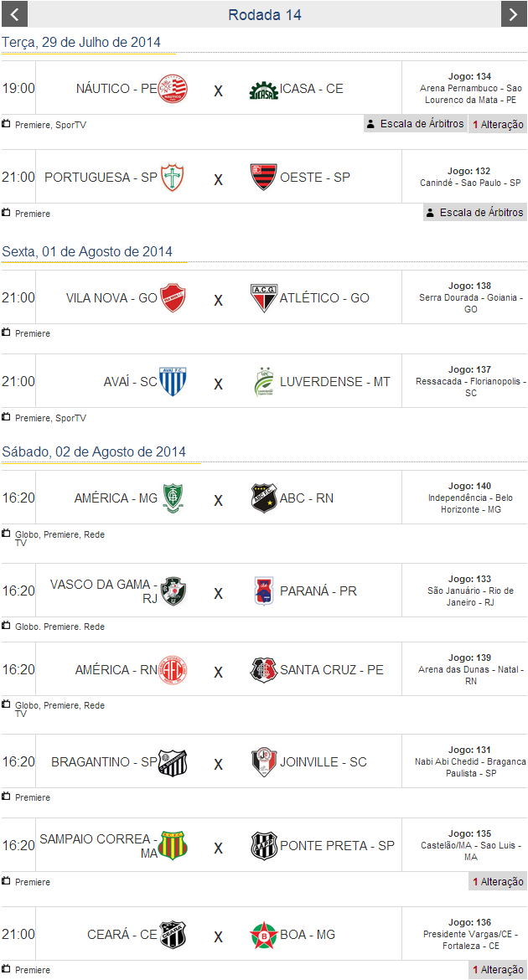This screenshot has width=528, height=980.
Task: Go to next round using right arrow
Action: (514, 14)
